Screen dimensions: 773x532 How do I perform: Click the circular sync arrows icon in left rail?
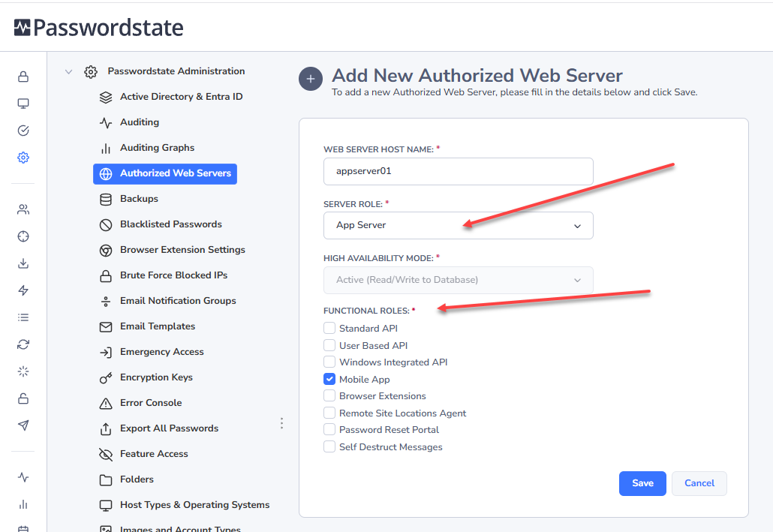click(x=23, y=344)
